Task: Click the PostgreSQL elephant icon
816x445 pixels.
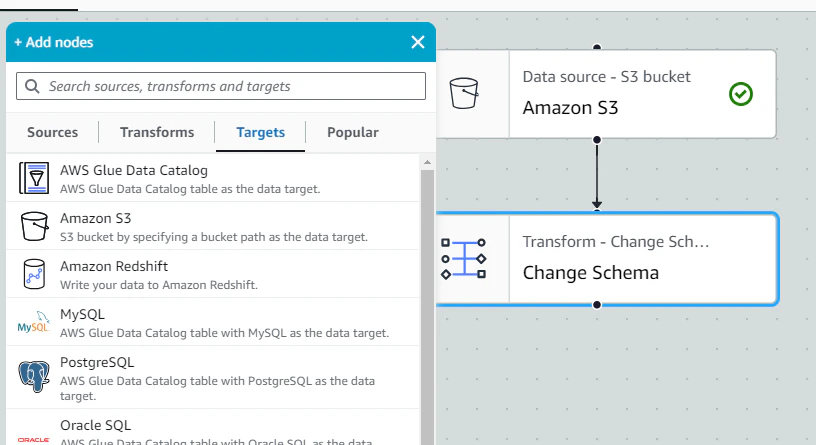Action: click(34, 376)
